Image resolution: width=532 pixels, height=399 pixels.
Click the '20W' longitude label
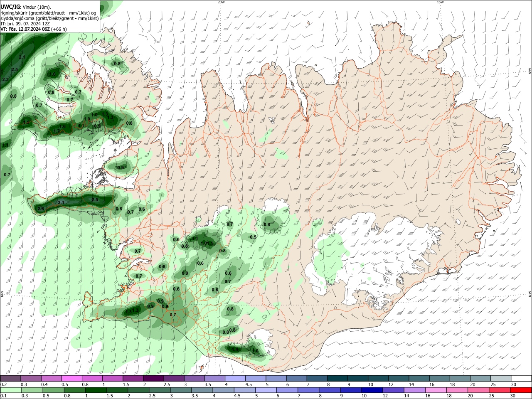pyautogui.click(x=221, y=2)
